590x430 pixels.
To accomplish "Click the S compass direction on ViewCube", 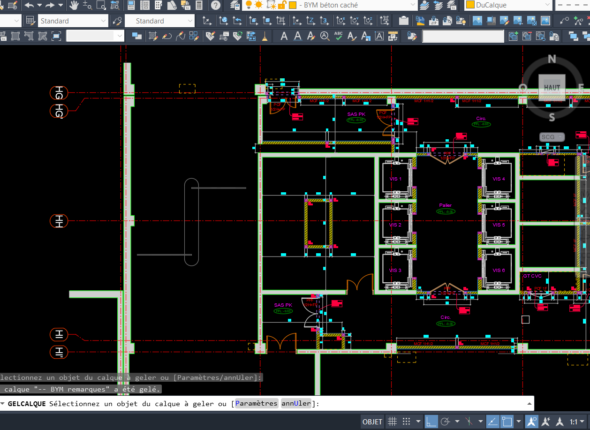I will (552, 117).
